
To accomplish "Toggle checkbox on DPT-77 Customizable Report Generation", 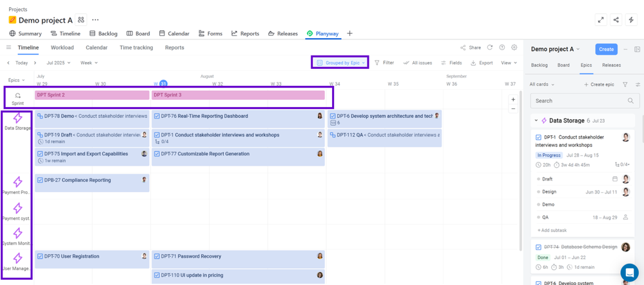I will click(157, 154).
